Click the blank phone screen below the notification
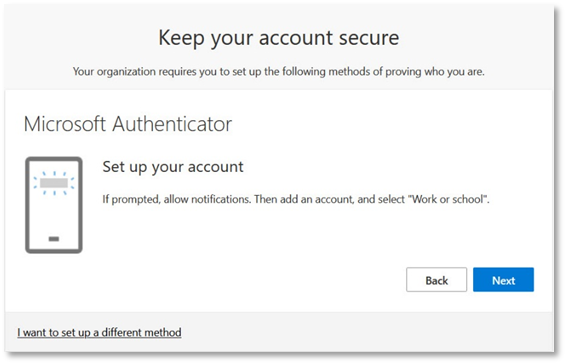Viewport: 566px width, 364px height. coord(54,215)
